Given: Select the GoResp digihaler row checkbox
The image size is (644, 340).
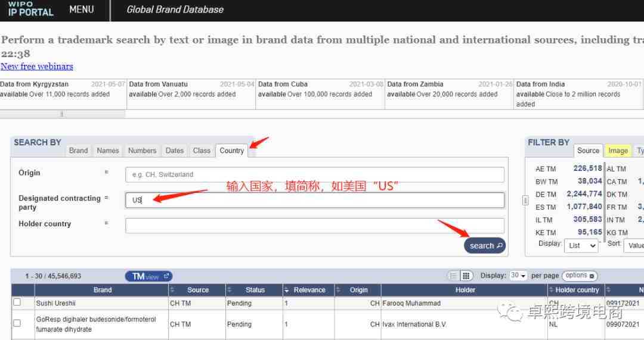Looking at the screenshot, I should click(x=17, y=323).
